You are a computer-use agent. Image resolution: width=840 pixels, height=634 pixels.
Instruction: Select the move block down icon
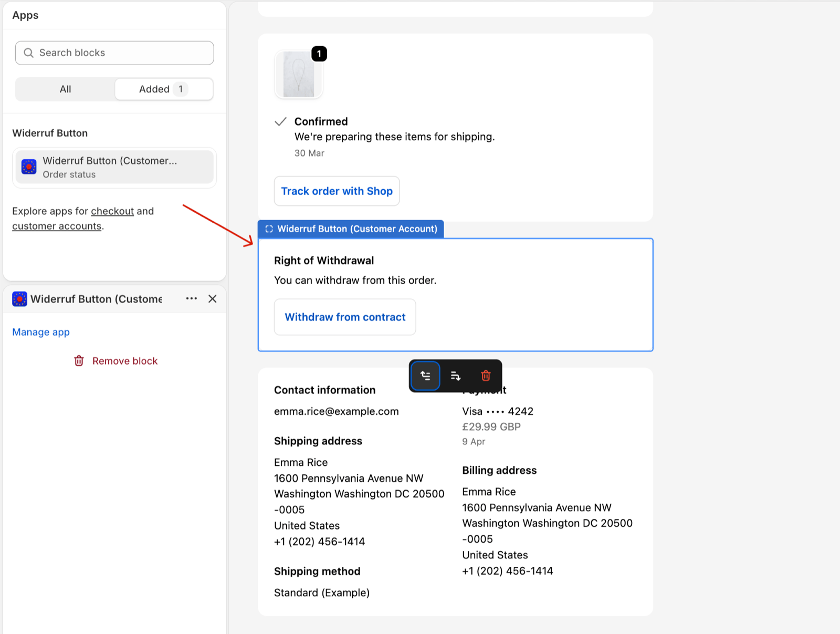pos(455,376)
